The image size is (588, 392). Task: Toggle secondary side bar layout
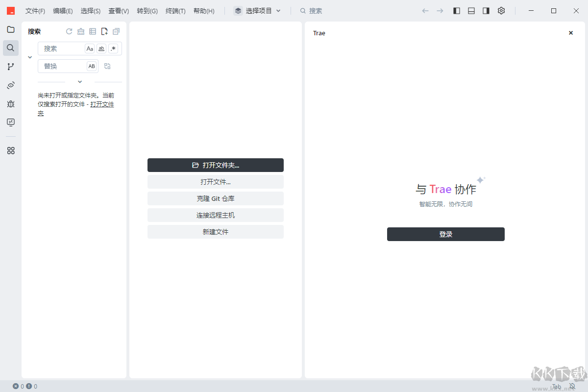click(486, 11)
